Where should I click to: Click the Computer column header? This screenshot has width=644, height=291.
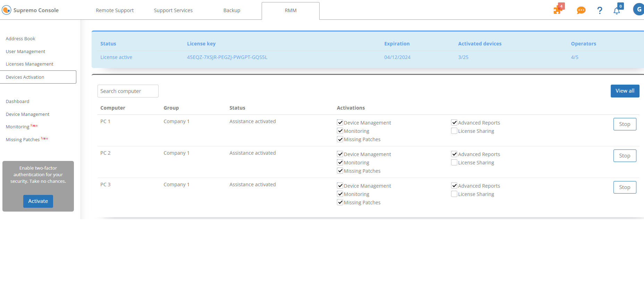(113, 108)
